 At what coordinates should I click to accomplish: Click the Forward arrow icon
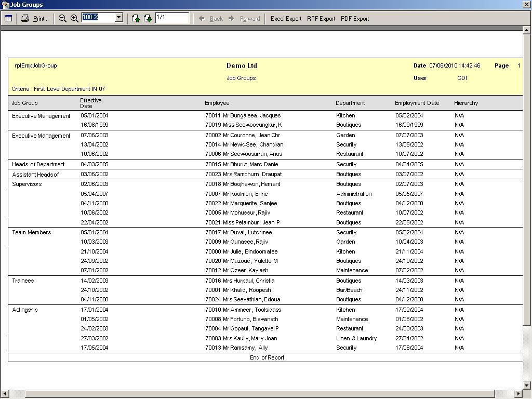click(x=232, y=18)
